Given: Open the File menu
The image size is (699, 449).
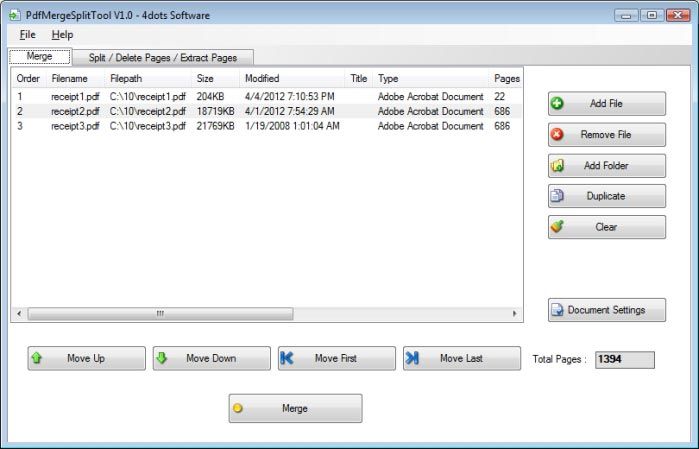Looking at the screenshot, I should pyautogui.click(x=27, y=35).
